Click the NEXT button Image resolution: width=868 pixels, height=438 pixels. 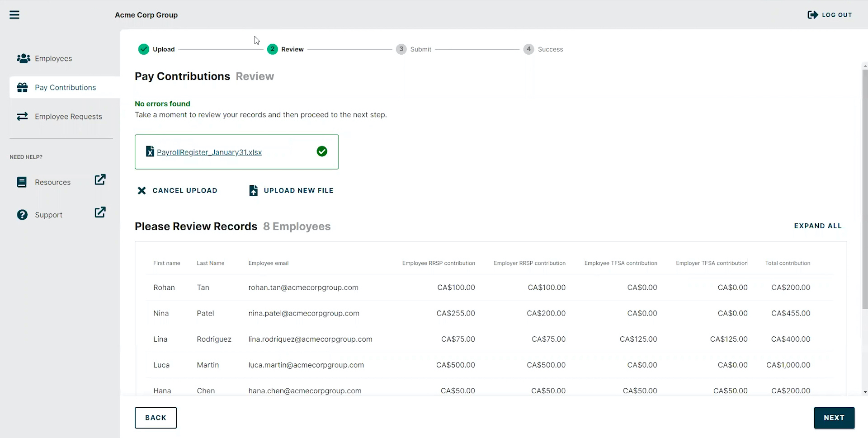click(x=834, y=418)
